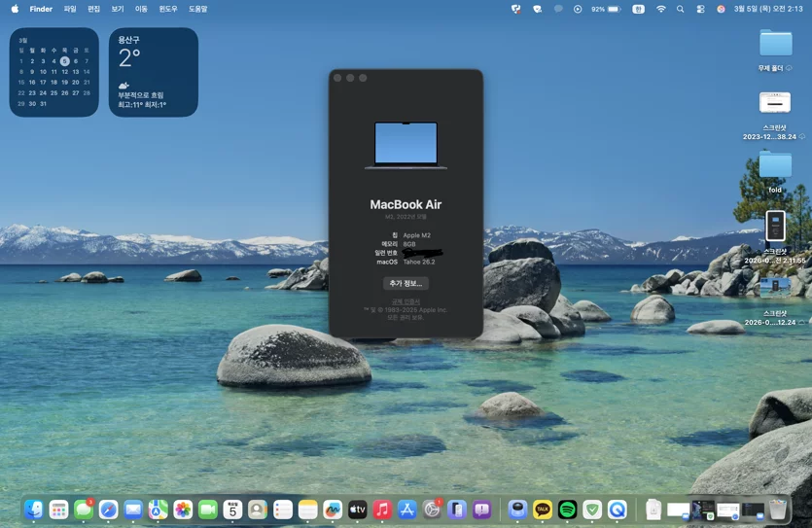Click the Wi-Fi status icon
The height and width of the screenshot is (528, 812).
pos(661,9)
